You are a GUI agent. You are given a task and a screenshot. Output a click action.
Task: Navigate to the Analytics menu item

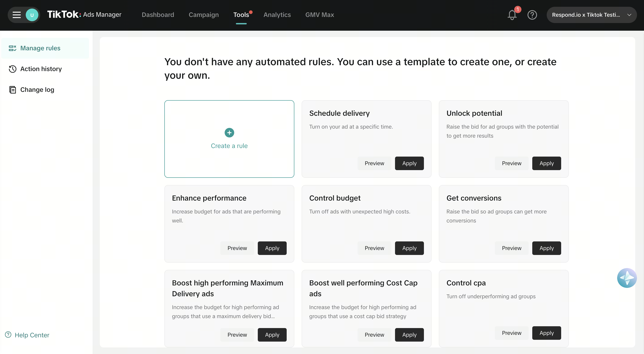pyautogui.click(x=277, y=15)
